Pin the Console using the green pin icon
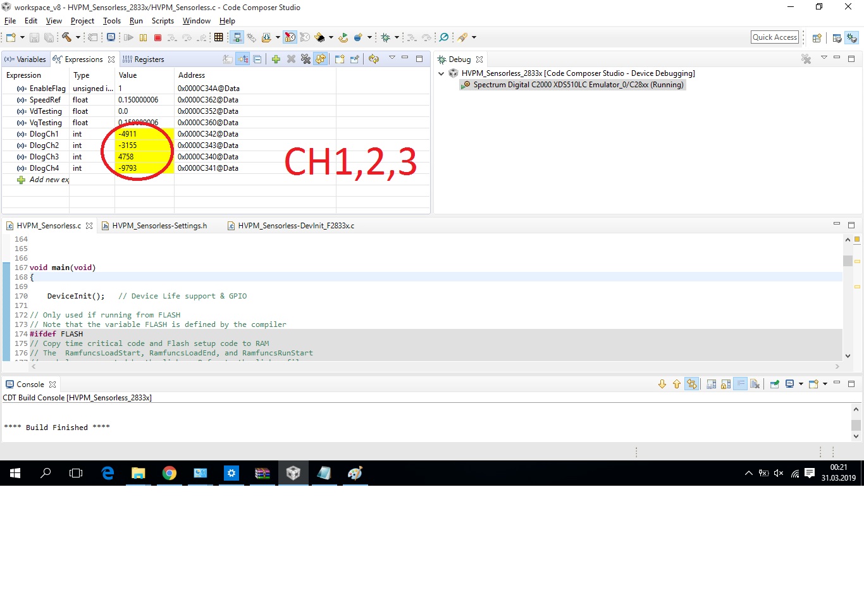Screen dimensions: 864x616 click(774, 384)
